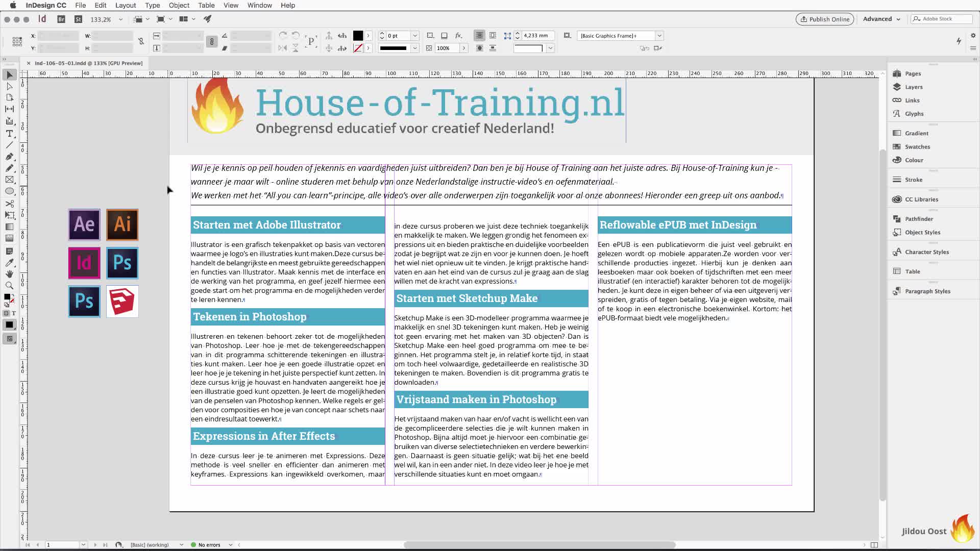The width and height of the screenshot is (980, 551).
Task: Open the Pages panel
Action: [913, 73]
